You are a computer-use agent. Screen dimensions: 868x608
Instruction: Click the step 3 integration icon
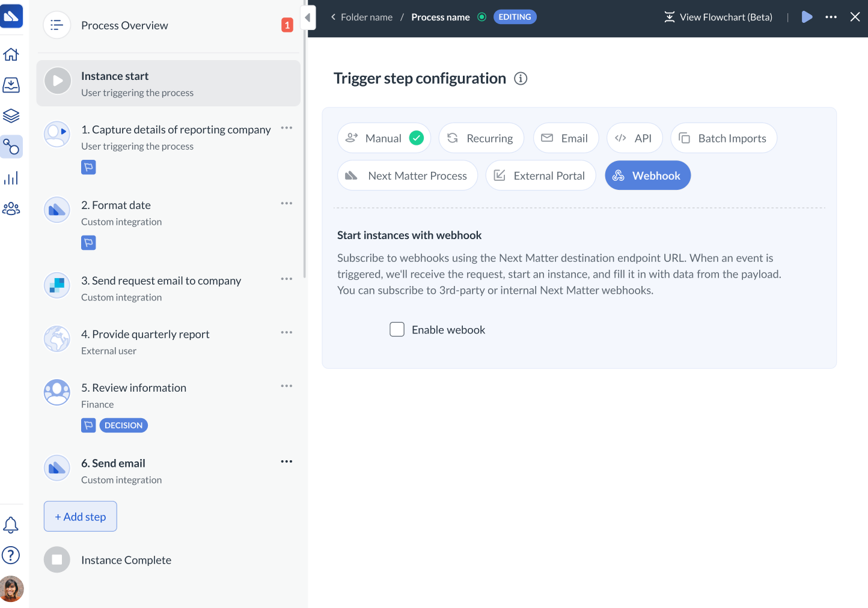pos(57,285)
